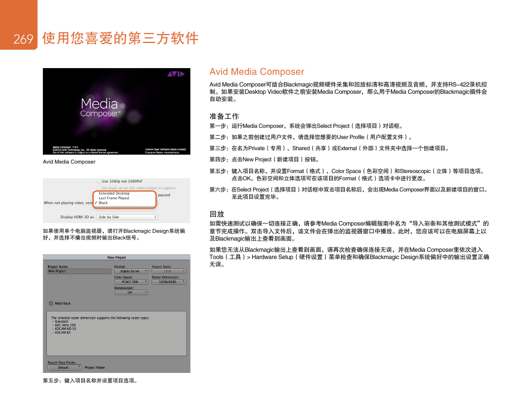Click the 'Project Folder' label
532x412 pixels.
pyautogui.click(x=95, y=367)
